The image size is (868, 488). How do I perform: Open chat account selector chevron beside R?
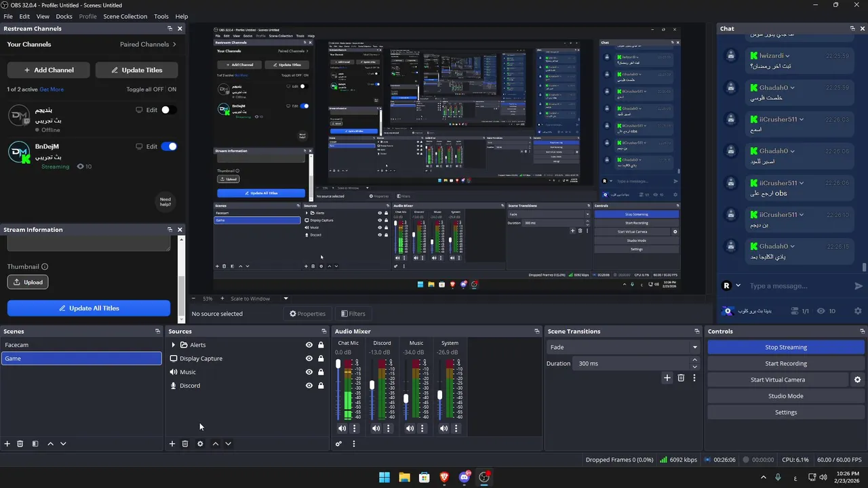[x=738, y=286]
